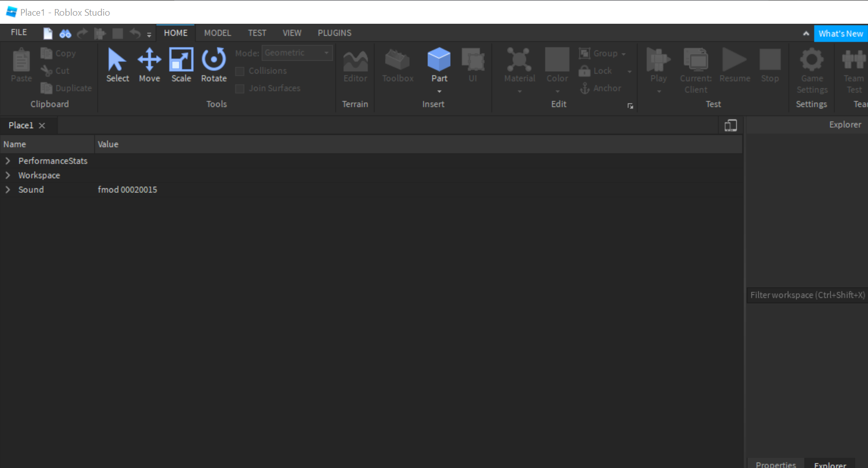The width and height of the screenshot is (868, 468).
Task: Click the Resume playback button
Action: 735,65
